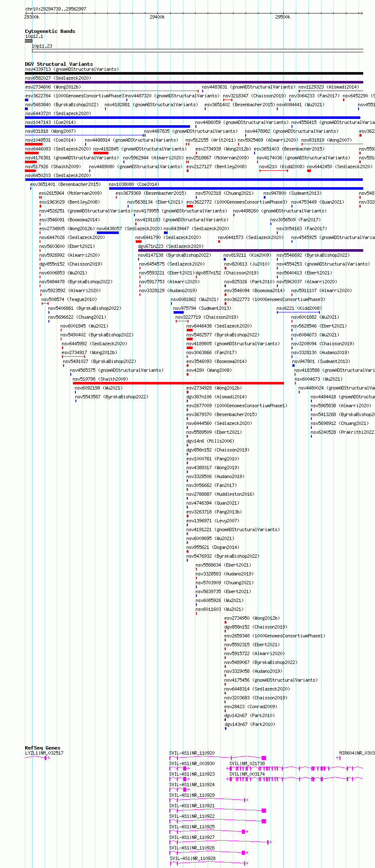Click the chr10:29294739..29562997 region label
The width and height of the screenshot is (375, 868).
coord(56,9)
